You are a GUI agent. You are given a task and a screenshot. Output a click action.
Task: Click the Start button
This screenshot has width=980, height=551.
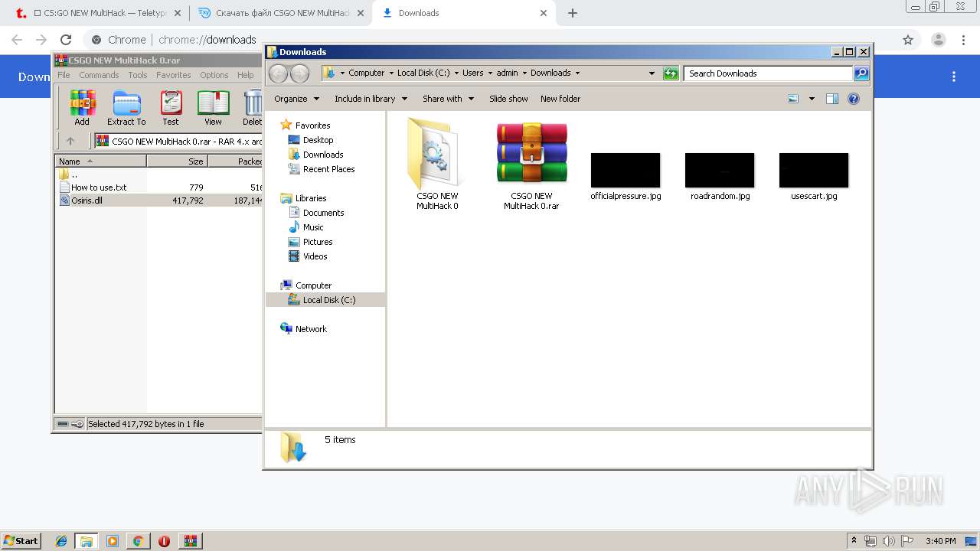coord(21,540)
